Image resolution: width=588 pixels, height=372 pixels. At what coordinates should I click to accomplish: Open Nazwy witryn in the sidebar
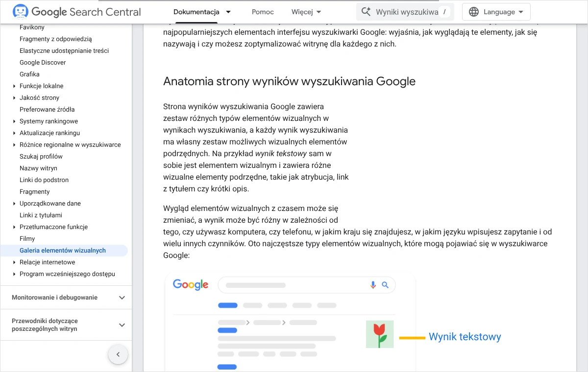38,168
